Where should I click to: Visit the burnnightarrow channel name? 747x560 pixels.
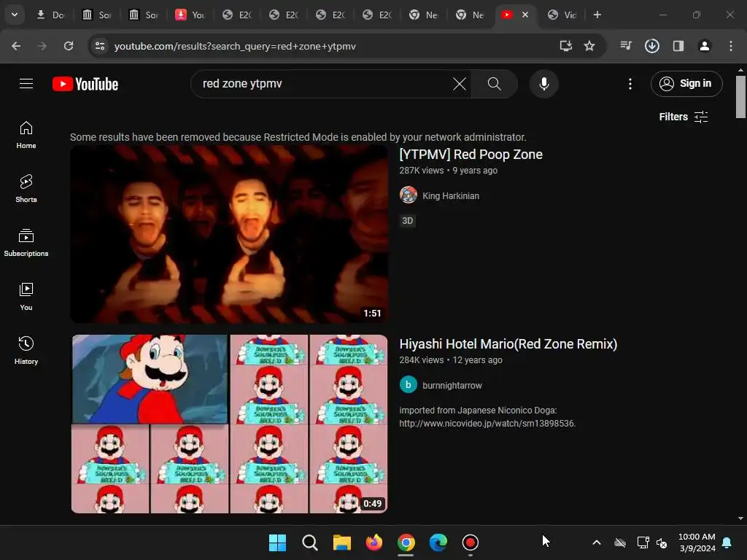click(452, 385)
